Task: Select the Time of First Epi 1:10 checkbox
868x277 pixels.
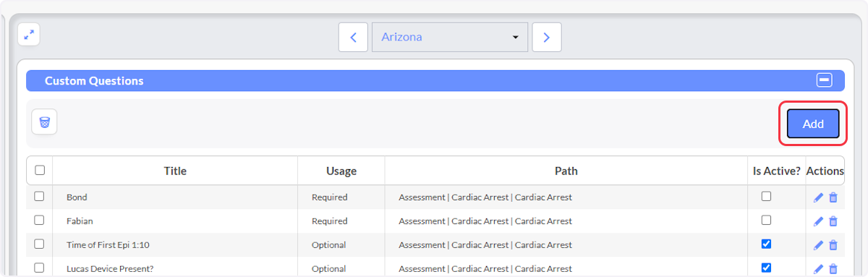Action: [x=39, y=244]
